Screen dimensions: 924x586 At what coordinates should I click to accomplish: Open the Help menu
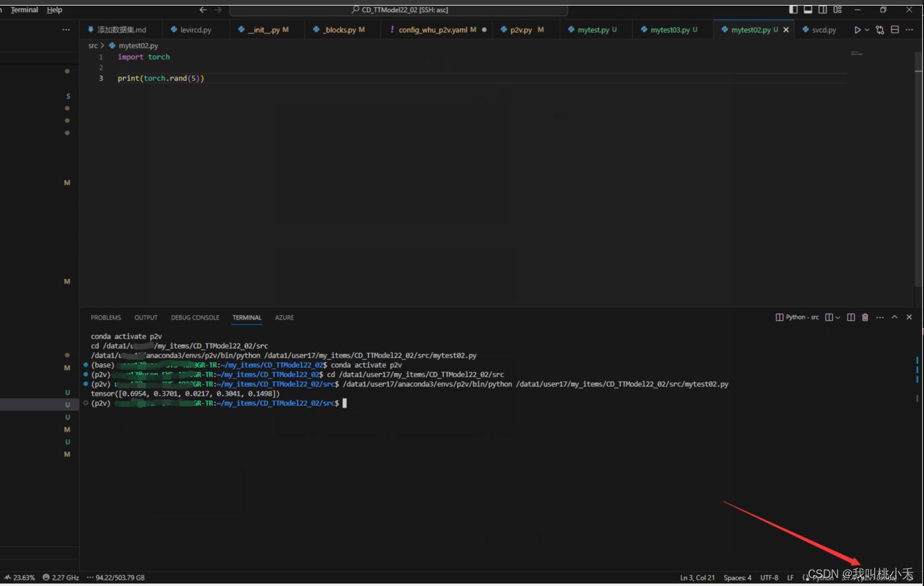coord(54,10)
